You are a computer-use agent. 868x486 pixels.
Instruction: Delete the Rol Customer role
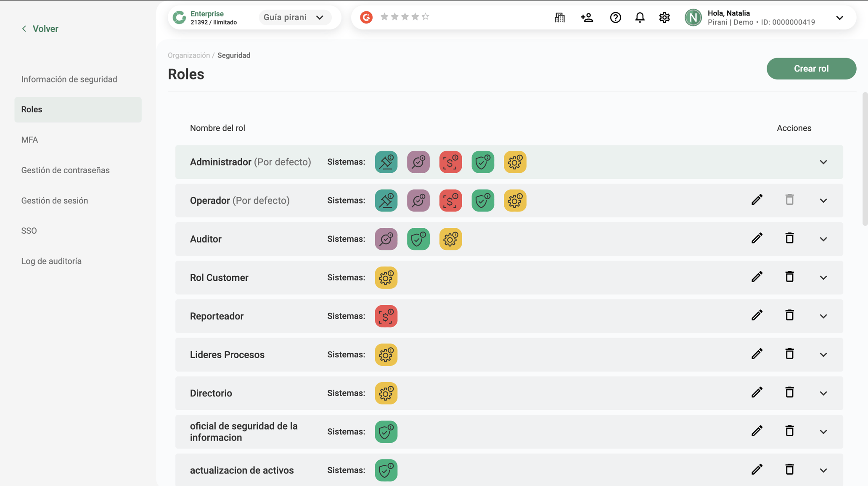(x=789, y=277)
